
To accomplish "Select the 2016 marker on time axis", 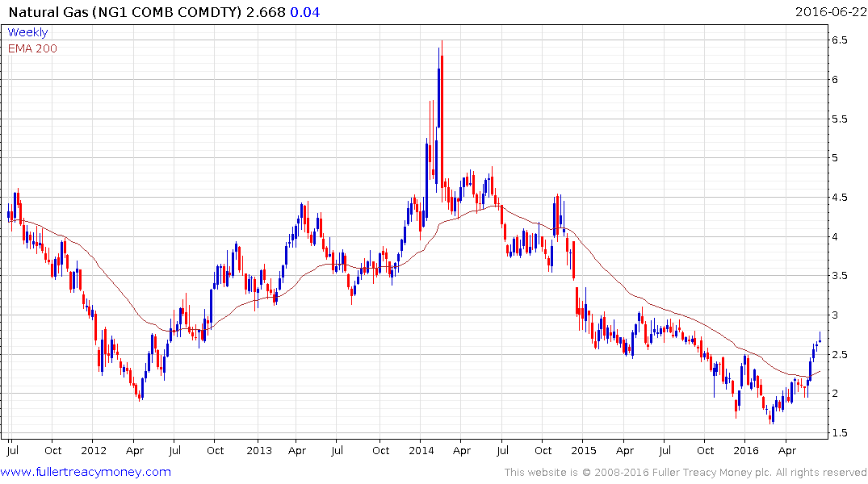I will [746, 450].
